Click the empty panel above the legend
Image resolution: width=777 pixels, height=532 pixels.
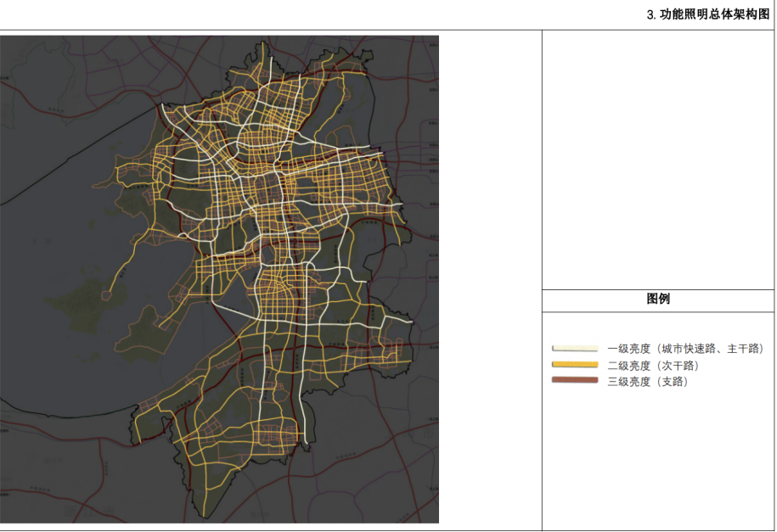click(658, 160)
